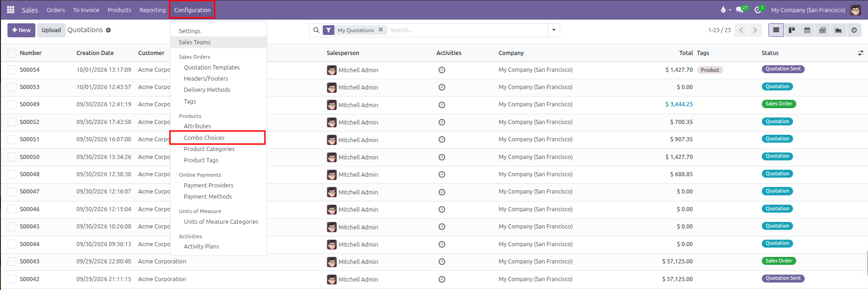Screen dimensions: 868x290
Task: Open the debug water drop icon
Action: coord(723,10)
